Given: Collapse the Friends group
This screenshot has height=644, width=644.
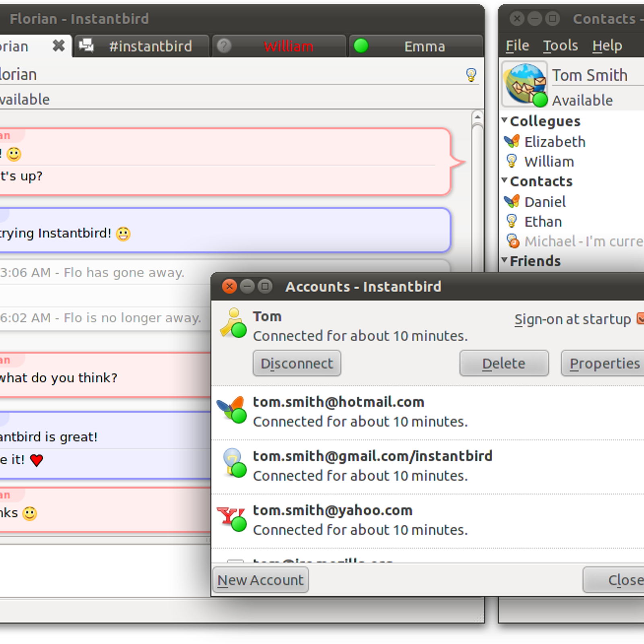Looking at the screenshot, I should [x=504, y=260].
